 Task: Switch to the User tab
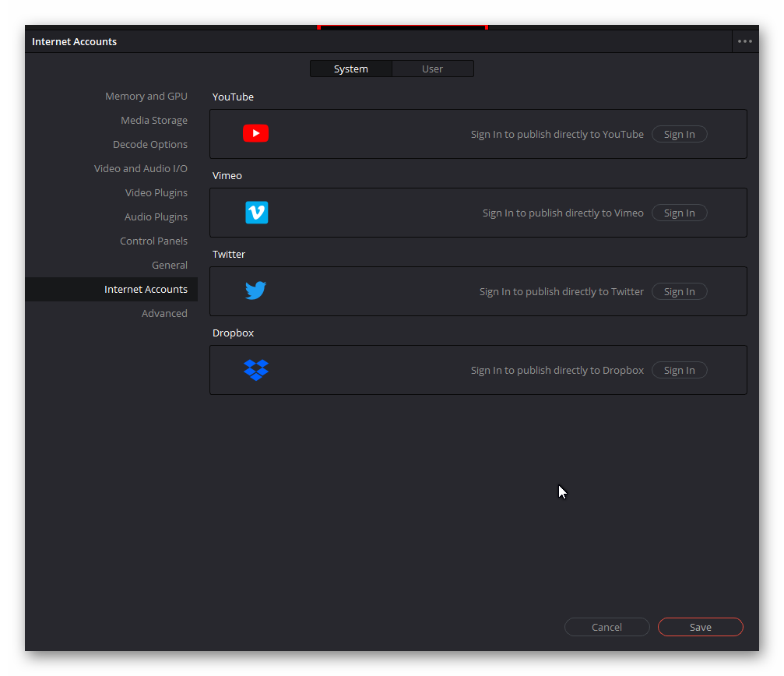[432, 69]
